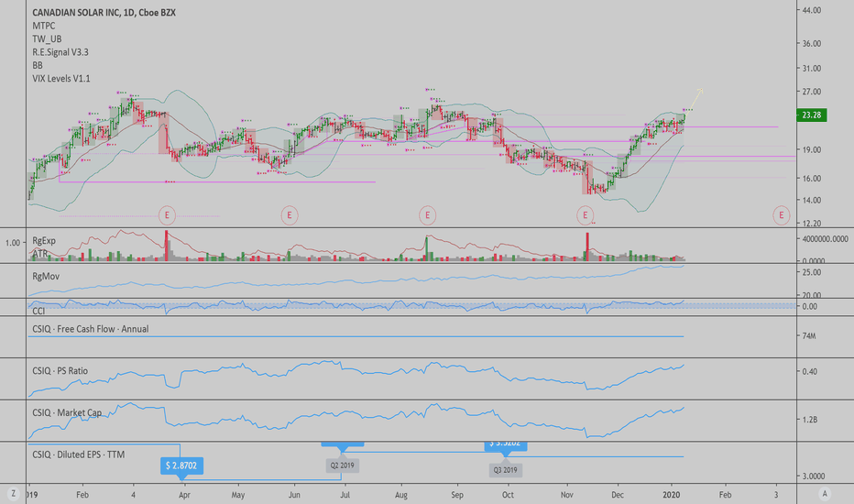Click the Q2 2019 quarter label
Viewport: 854px width, 504px height.
(x=342, y=466)
